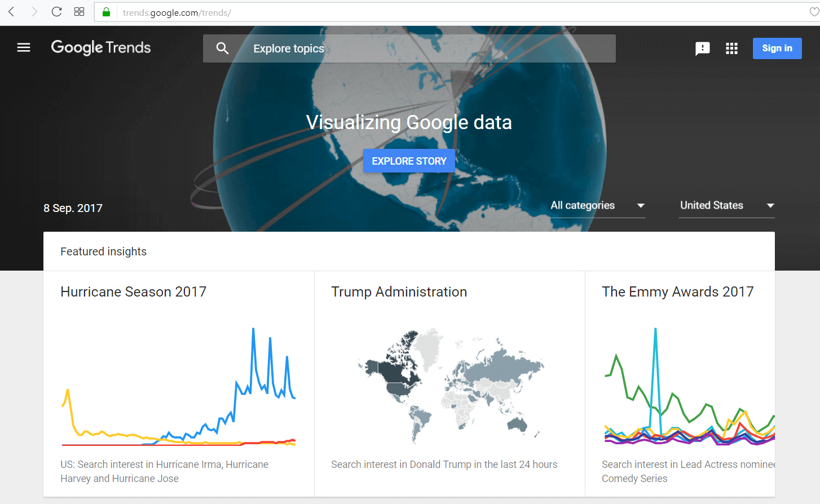
Task: Click the EXPLORE STORY button
Action: (409, 161)
